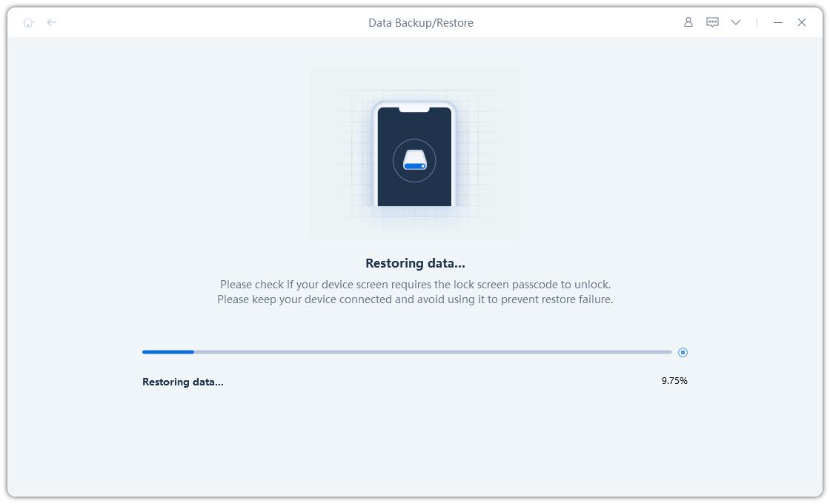The width and height of the screenshot is (830, 504).
Task: Click the lock screen passcode instruction line
Action: [415, 285]
